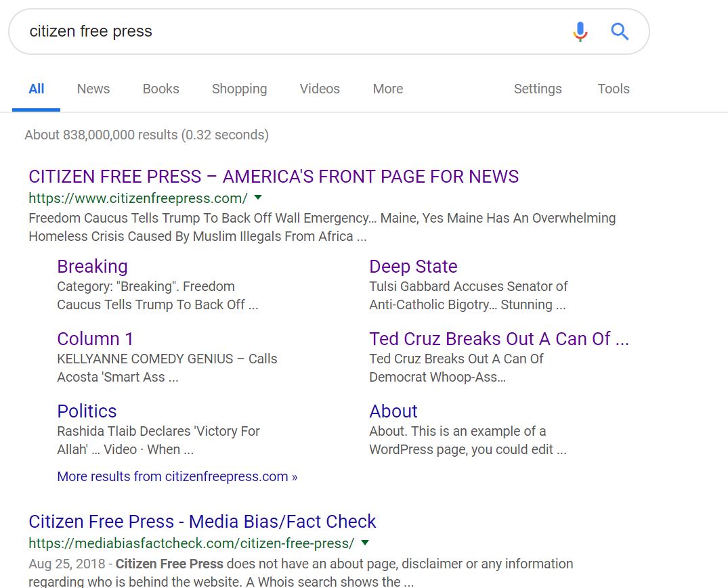Open the About sitelink

(x=393, y=411)
